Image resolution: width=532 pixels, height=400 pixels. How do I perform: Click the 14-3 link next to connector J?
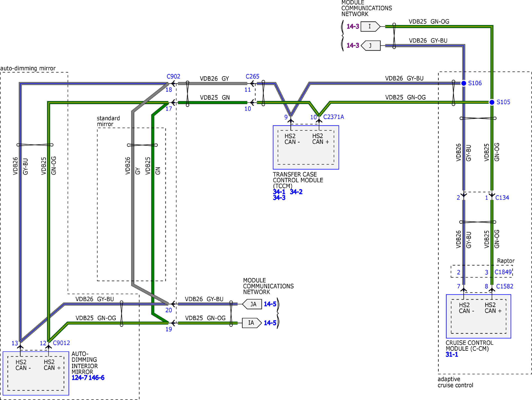[353, 45]
